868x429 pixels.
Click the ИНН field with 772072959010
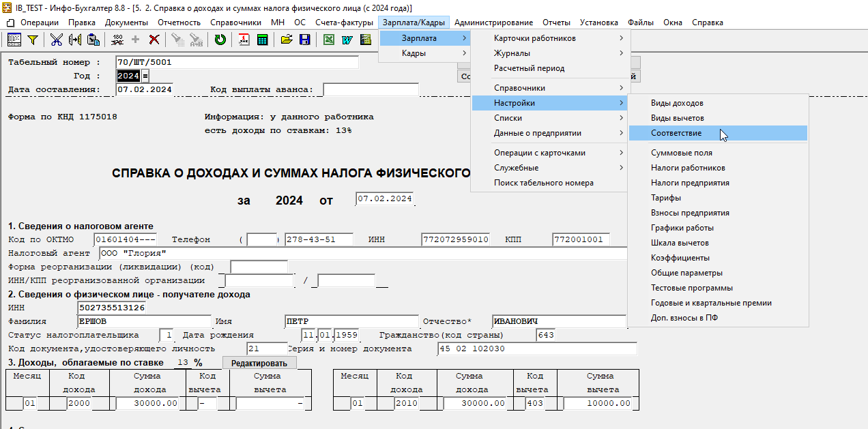tap(456, 239)
